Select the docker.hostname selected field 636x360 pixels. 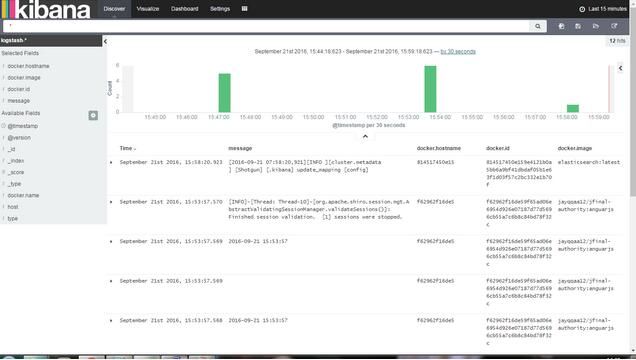28,66
